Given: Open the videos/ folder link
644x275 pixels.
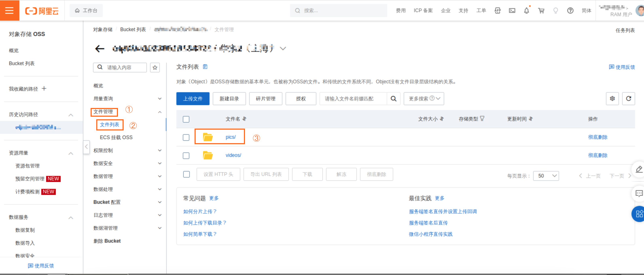Looking at the screenshot, I should click(233, 155).
